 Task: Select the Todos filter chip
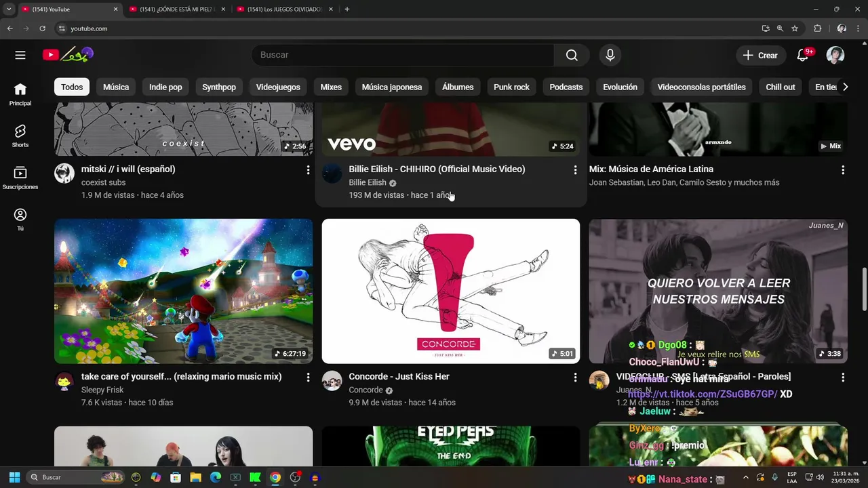pyautogui.click(x=72, y=87)
